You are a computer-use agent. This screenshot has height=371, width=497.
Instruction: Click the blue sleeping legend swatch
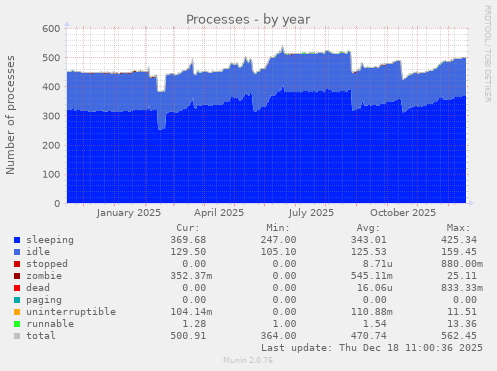pyautogui.click(x=17, y=240)
